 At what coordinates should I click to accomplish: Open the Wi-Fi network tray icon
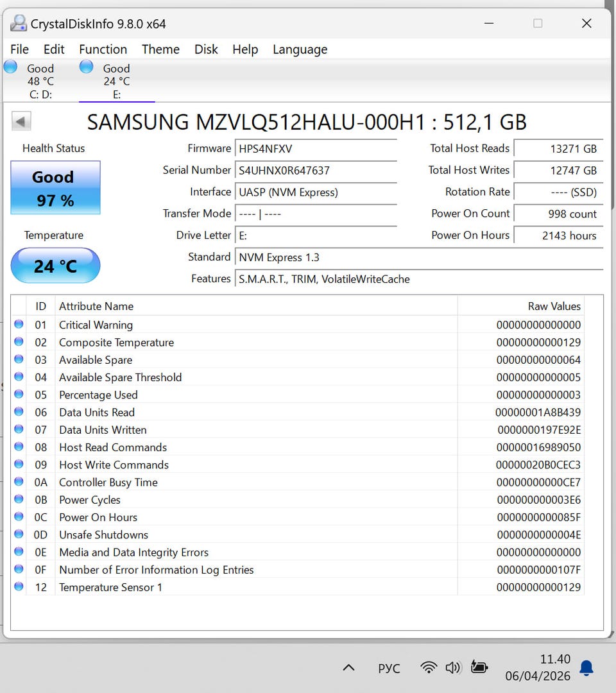pos(428,667)
